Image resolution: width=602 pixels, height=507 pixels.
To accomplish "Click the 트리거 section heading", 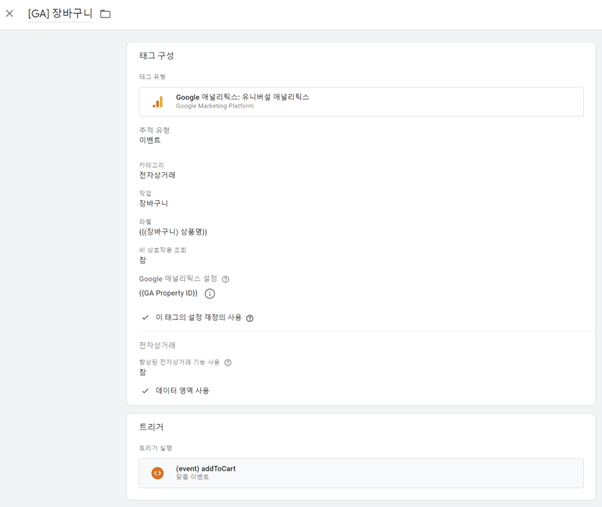I will coord(151,427).
